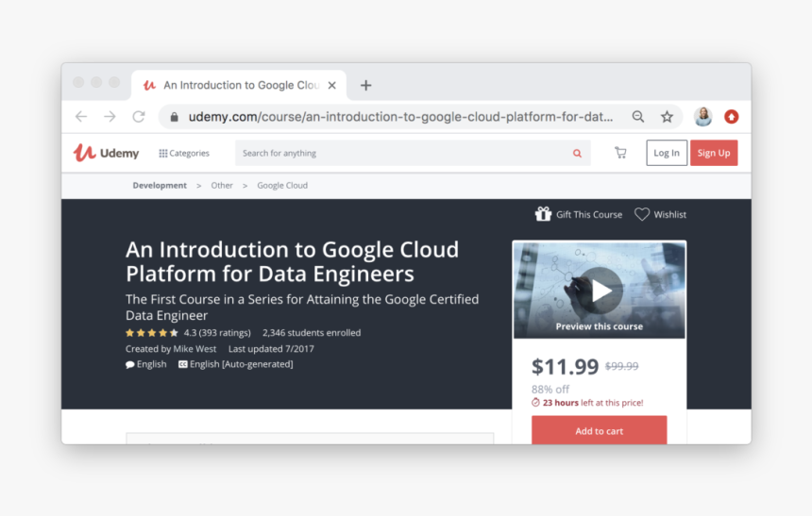
Task: Bookmark this page with the star icon
Action: coord(667,116)
